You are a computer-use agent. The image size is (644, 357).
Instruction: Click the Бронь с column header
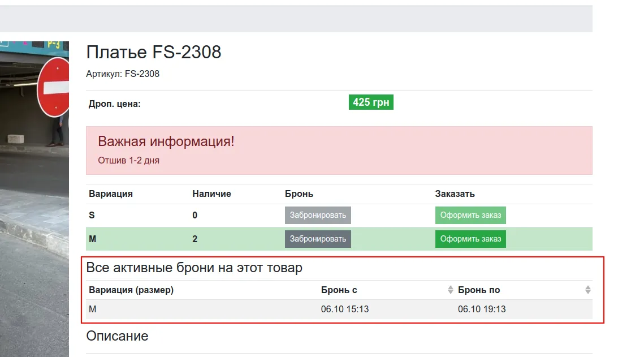point(339,290)
